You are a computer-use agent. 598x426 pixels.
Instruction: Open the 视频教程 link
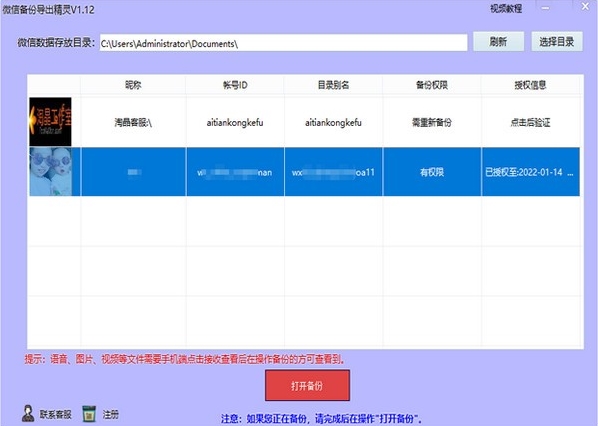506,8
